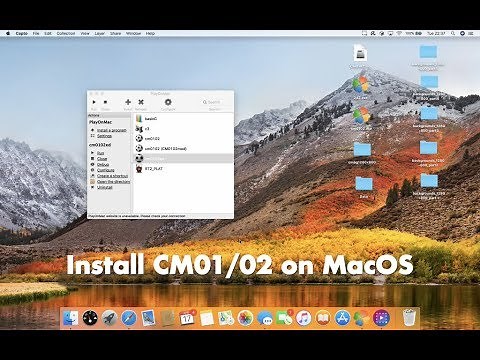Click the Remove X icon in PlayOnMac toolbar
This screenshot has height=360, width=480.
point(141,102)
